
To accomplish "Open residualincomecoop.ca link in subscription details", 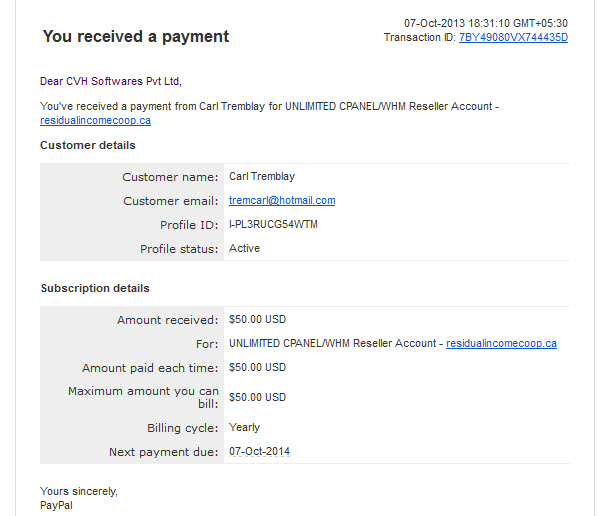I will (x=501, y=343).
